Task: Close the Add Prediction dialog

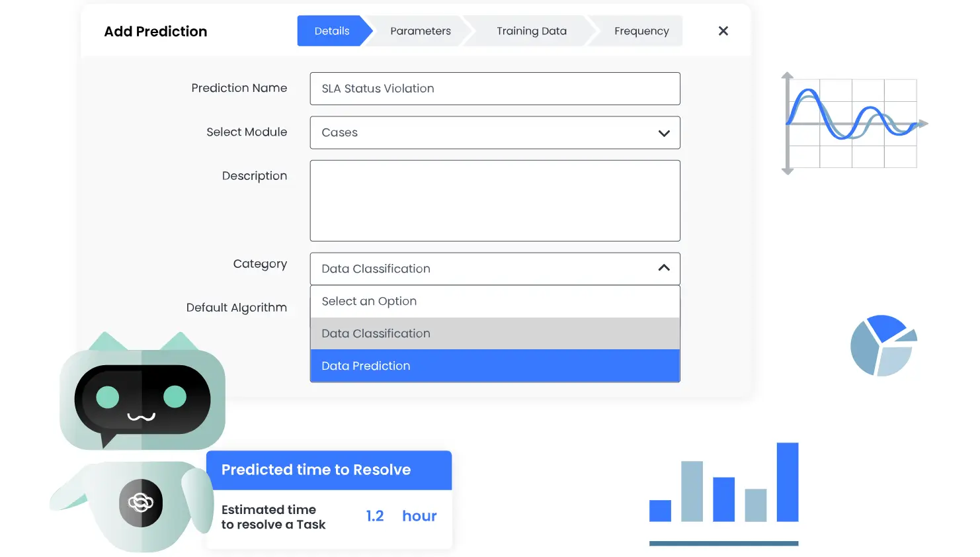Action: 723,30
